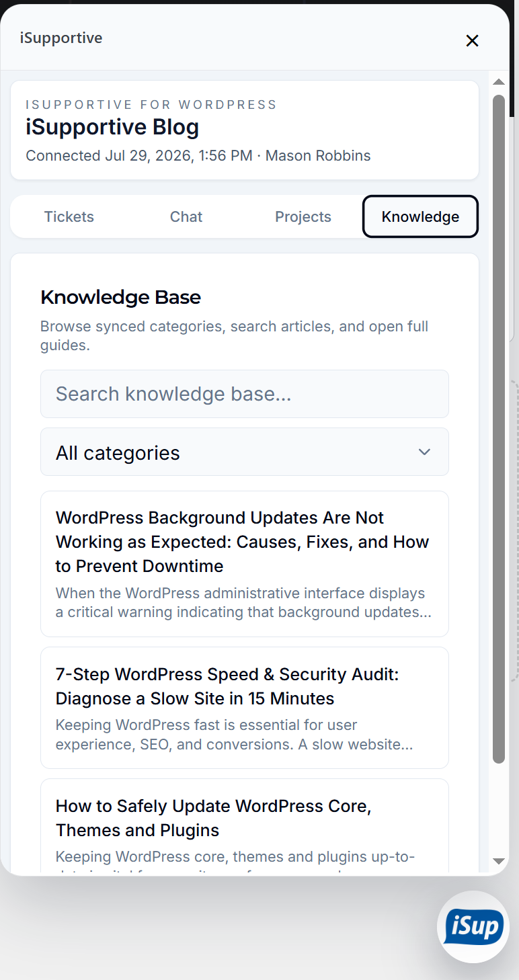Click the ISUPPORTIVE FOR WORDPRESS label
519x980 pixels.
[x=151, y=105]
